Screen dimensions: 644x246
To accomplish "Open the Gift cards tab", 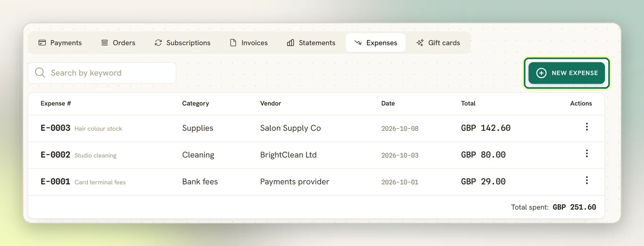I will click(438, 43).
